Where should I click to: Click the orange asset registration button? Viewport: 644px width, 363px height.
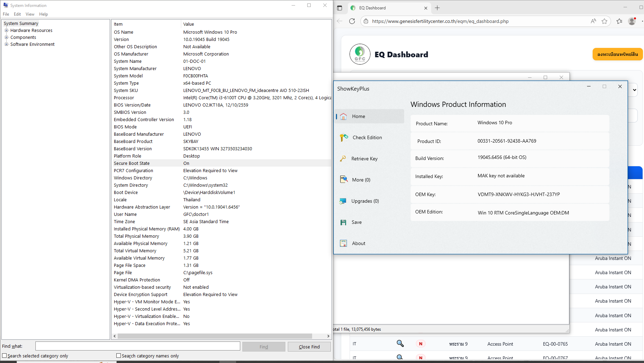pos(617,54)
